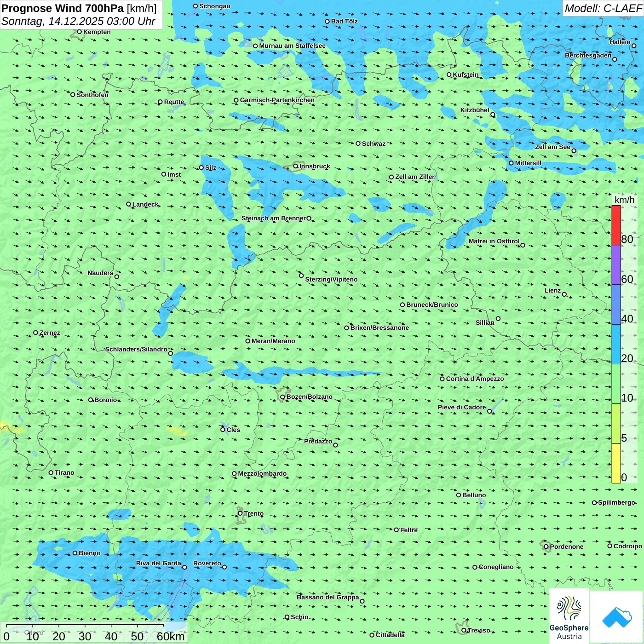Click the 'km/h' legend unit label

(x=625, y=200)
